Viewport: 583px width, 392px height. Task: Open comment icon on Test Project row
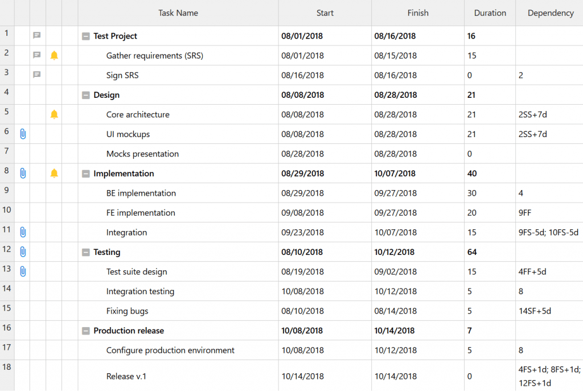37,36
